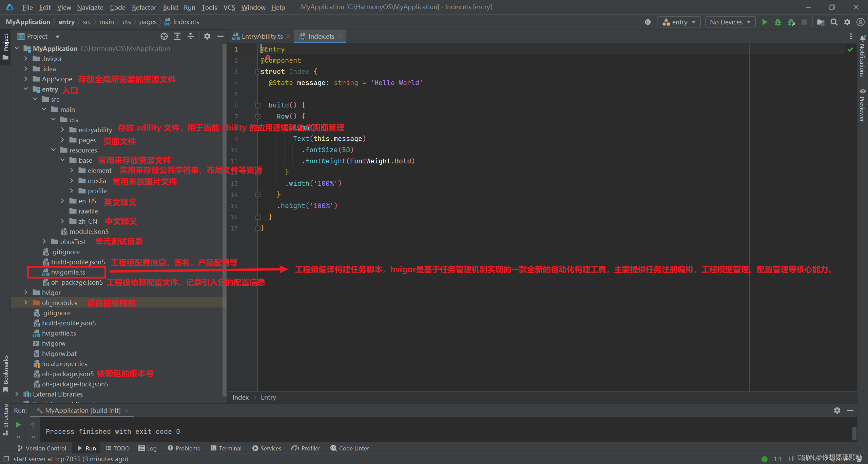Screen dimensions: 868x464
Task: Open Run panel settings gear
Action: tap(837, 410)
